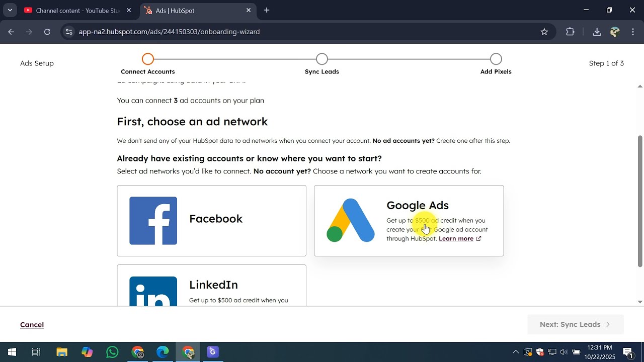Open Microsoft Edge from the taskbar
The width and height of the screenshot is (644, 362).
click(163, 352)
